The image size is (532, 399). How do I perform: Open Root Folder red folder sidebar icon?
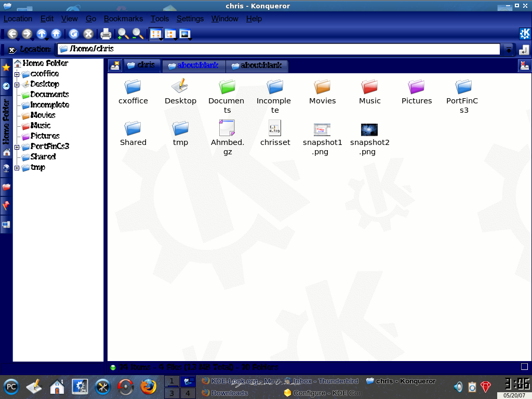[x=6, y=187]
